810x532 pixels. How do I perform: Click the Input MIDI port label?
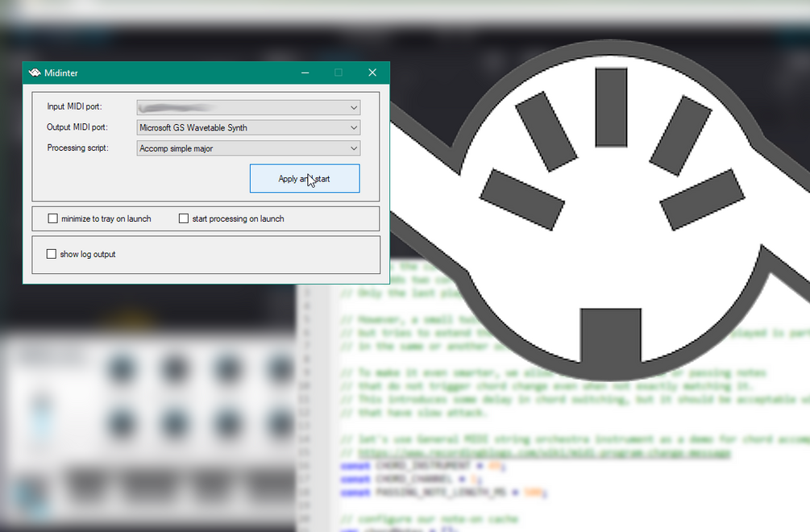click(x=74, y=106)
